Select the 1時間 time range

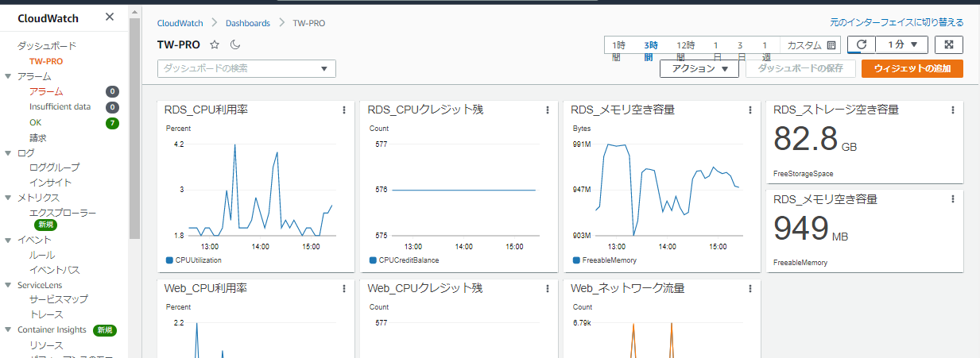[620, 51]
